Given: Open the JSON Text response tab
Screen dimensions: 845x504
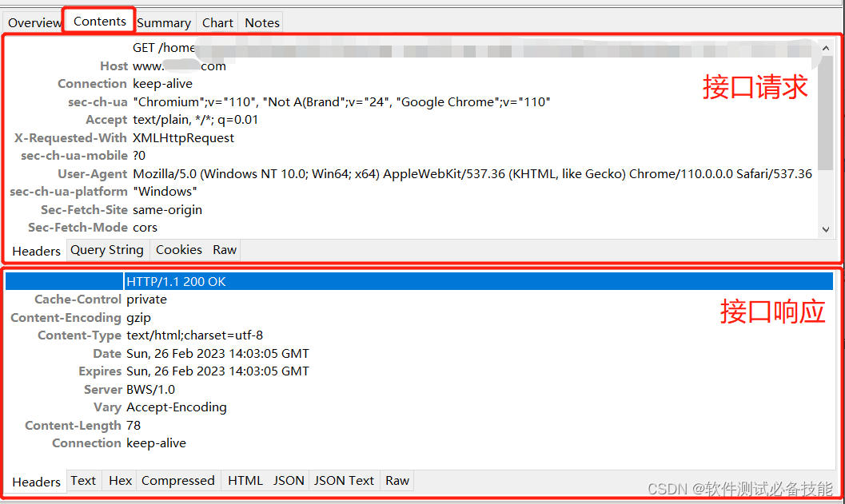Looking at the screenshot, I should point(344,480).
